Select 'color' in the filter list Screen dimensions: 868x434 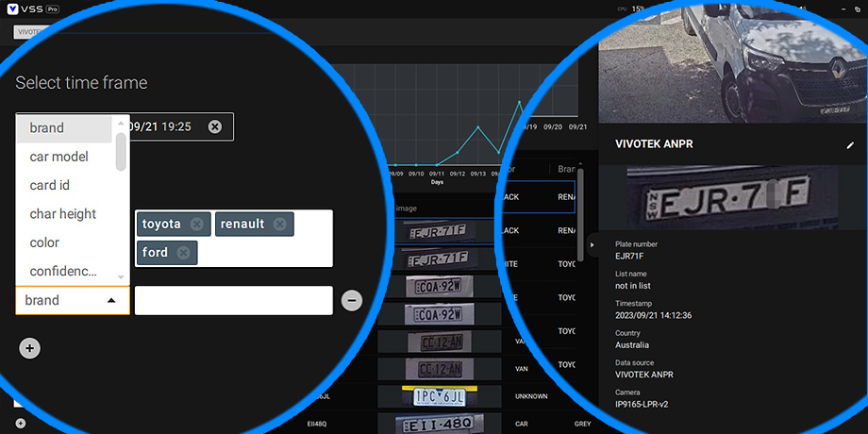point(44,242)
